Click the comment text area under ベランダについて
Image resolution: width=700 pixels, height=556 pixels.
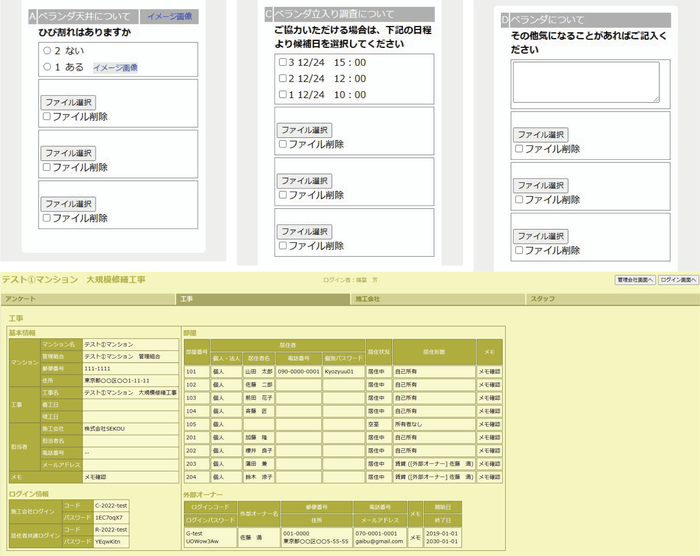(x=586, y=82)
